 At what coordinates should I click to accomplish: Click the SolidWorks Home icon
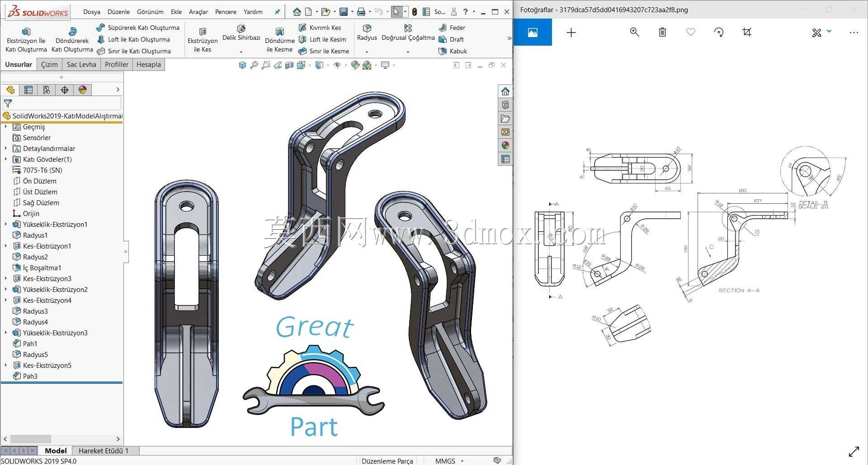coord(297,12)
